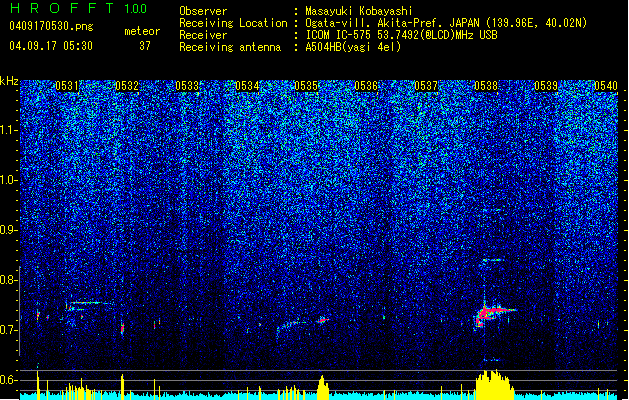Viewport: 629px width, 400px height.
Task: Click the Ogata-vill. Akita-Pref. JAPAN location text
Action: 394,23
